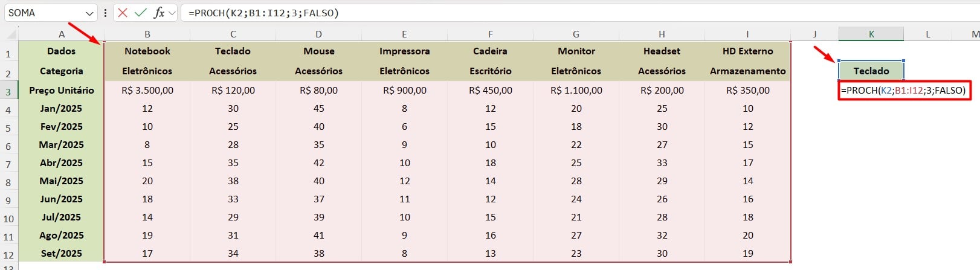Click the formula bar resize dots handle

tap(106, 13)
